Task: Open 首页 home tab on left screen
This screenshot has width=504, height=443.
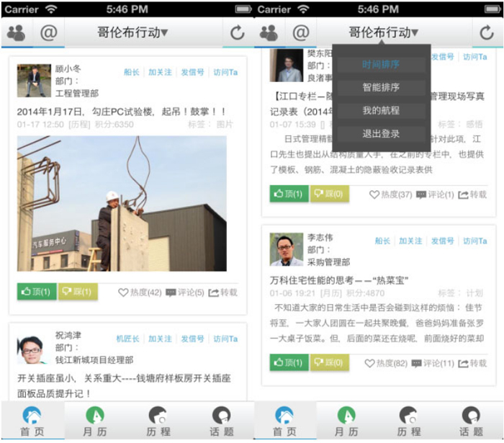Action: point(32,421)
